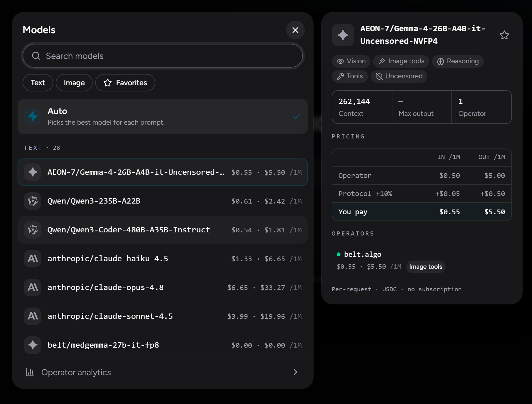Select AEON-7/Gemma-4-26B-A4B-it-Uncensored model row
532x404 pixels.
coord(163,172)
